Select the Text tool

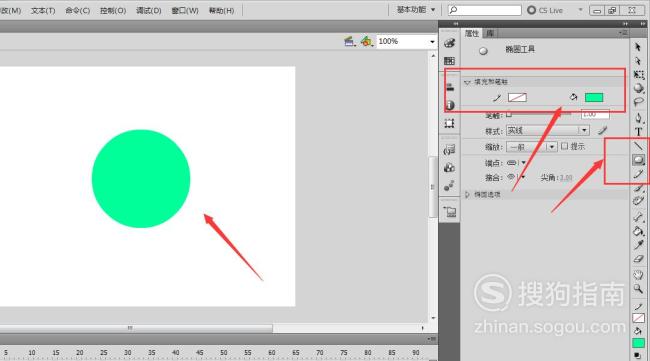(638, 132)
